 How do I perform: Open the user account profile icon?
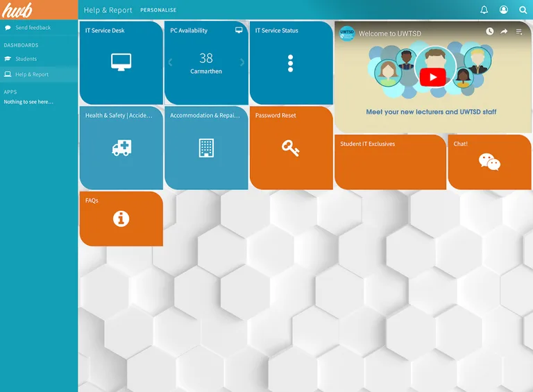504,10
